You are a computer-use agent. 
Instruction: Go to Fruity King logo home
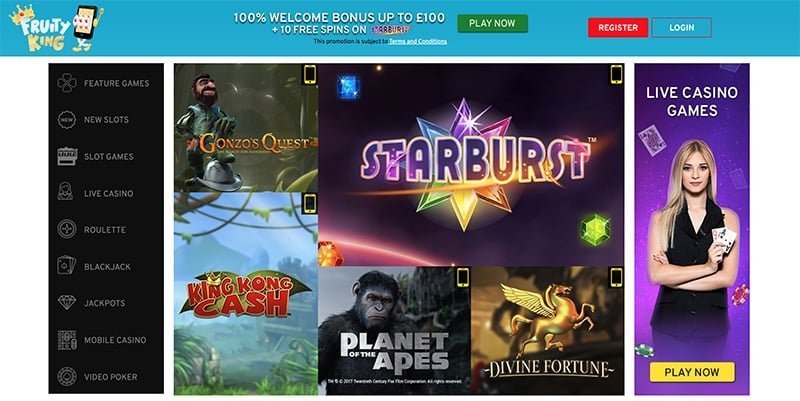click(x=56, y=28)
